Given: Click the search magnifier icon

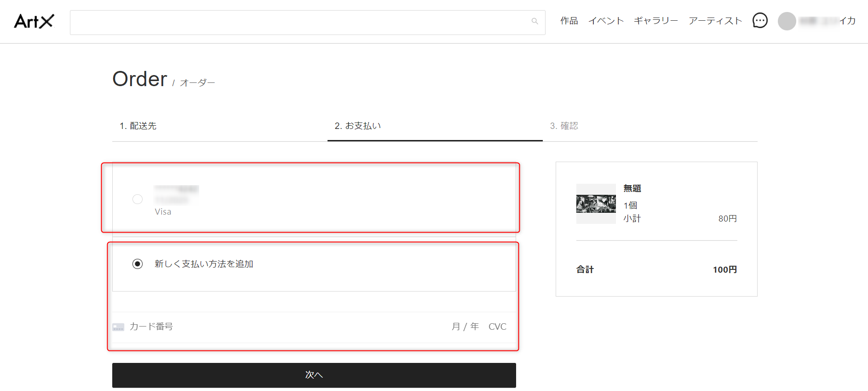Looking at the screenshot, I should coord(535,21).
